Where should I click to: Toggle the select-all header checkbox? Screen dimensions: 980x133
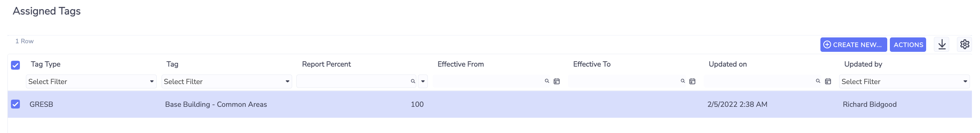tap(15, 65)
